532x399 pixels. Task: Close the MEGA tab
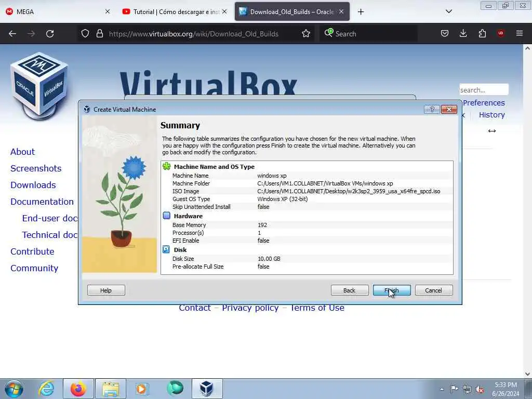tap(108, 11)
